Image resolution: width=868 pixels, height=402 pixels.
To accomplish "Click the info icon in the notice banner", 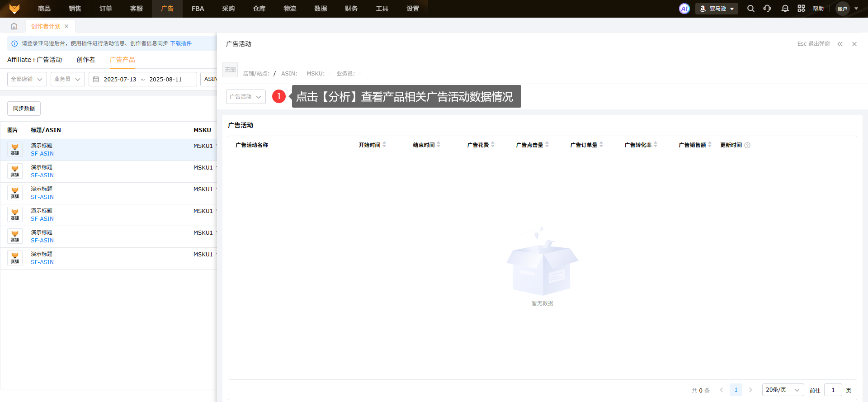I will (14, 43).
